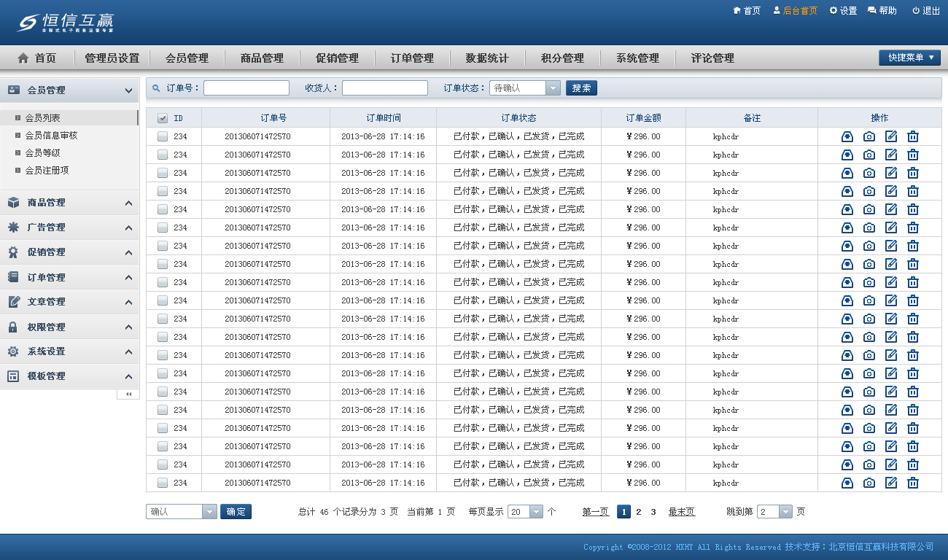The width and height of the screenshot is (948, 560).
Task: Open the 跳到第 page dropdown
Action: click(x=774, y=512)
